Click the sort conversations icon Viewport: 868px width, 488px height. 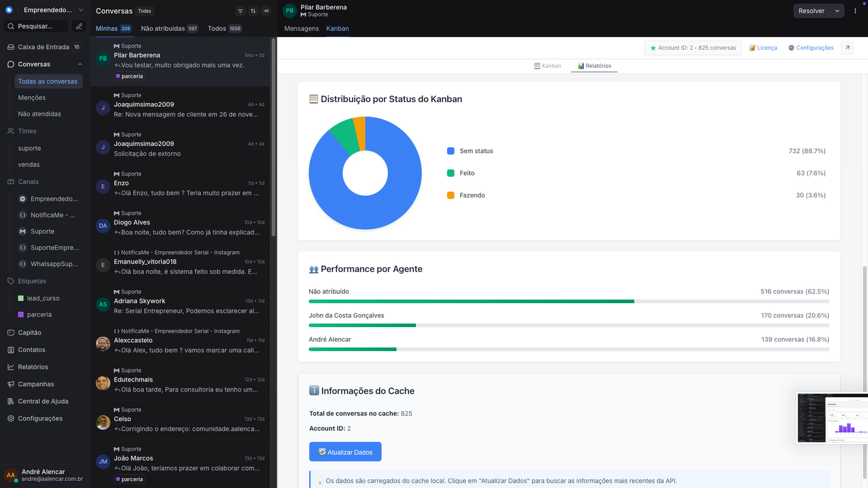point(253,11)
